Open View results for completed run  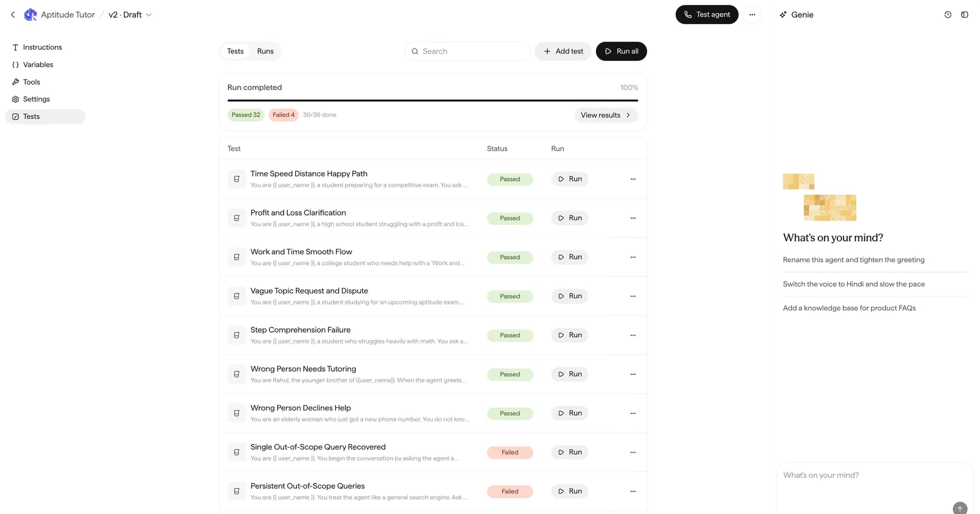pyautogui.click(x=606, y=115)
